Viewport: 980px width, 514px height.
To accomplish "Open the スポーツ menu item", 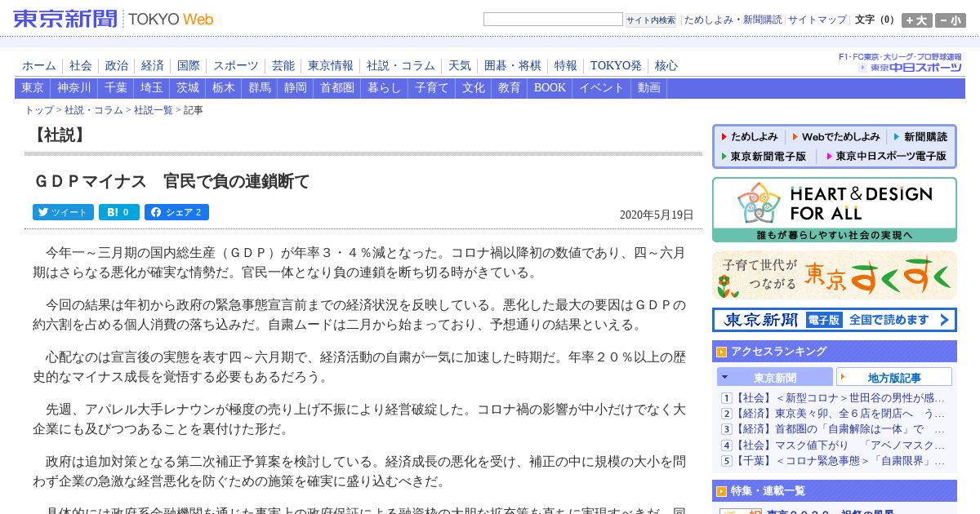I will [236, 66].
